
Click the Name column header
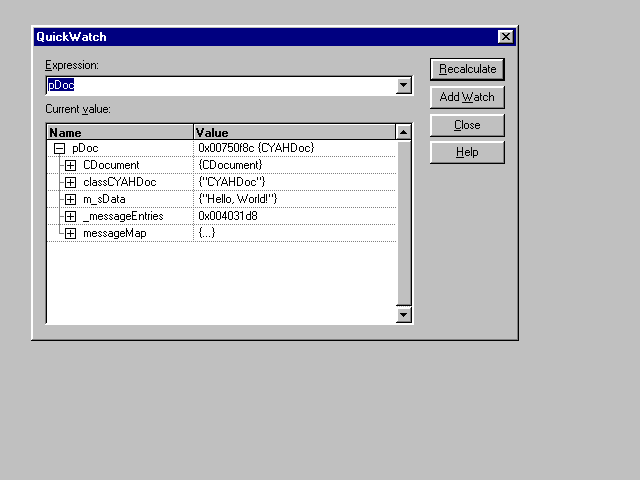(119, 132)
